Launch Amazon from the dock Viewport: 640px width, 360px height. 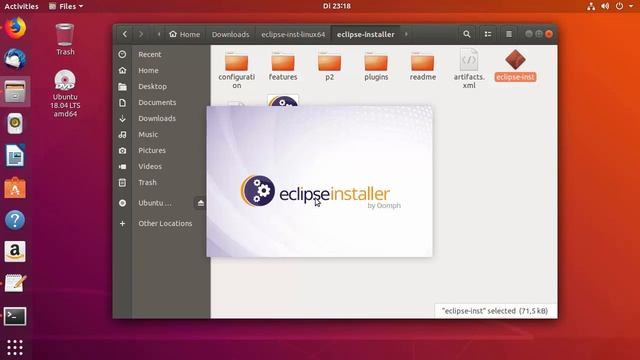coord(15,251)
